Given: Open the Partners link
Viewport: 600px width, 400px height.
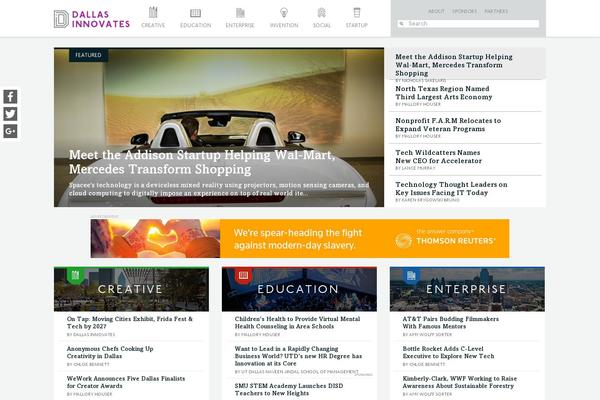Looking at the screenshot, I should click(x=496, y=11).
